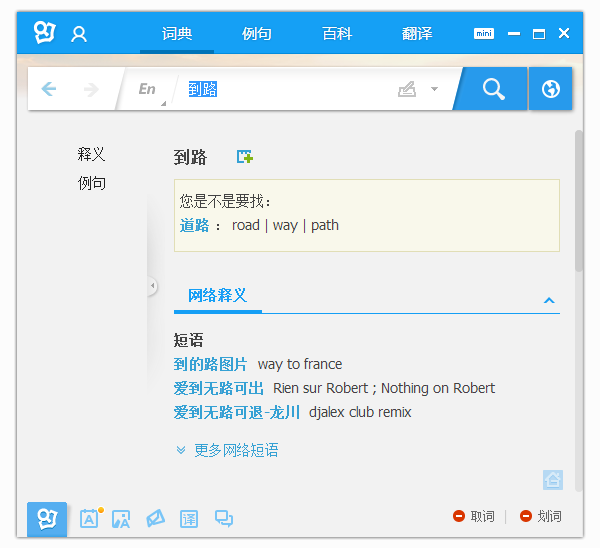Screen dimensions: 600x548
Task: Click the text 'way to france'
Action: (300, 364)
